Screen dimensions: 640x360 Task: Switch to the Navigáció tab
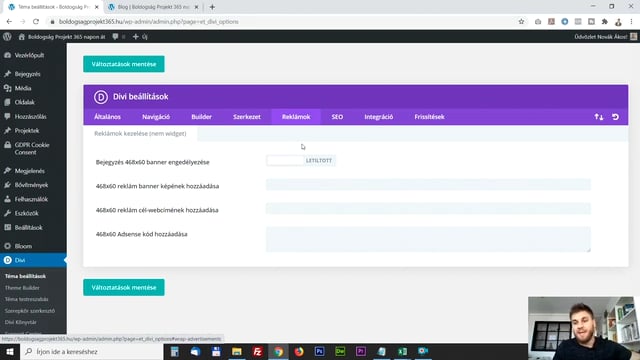pos(156,117)
